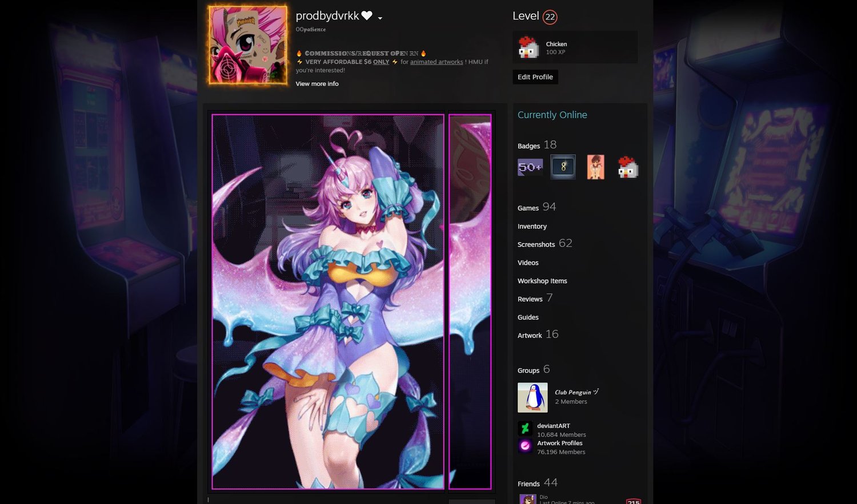Screen dimensions: 857x504
Task: Open the deviantART group link
Action: [554, 426]
